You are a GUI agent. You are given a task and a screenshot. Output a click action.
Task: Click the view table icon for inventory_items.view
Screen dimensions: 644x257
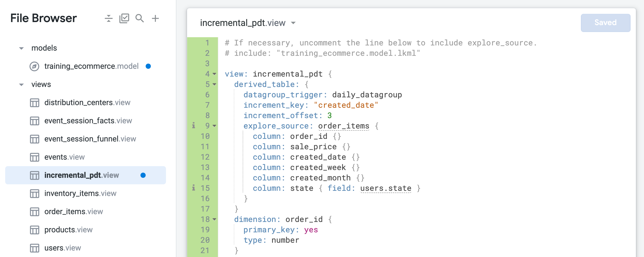point(35,193)
